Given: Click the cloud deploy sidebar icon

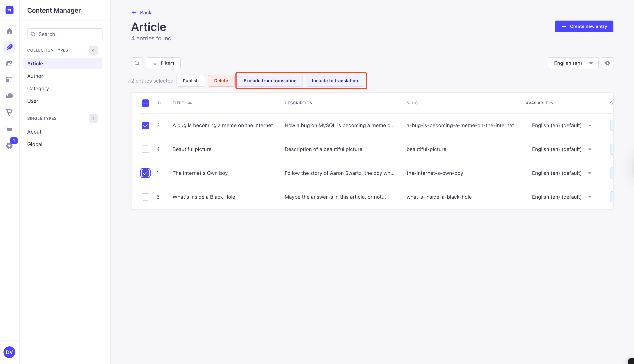Looking at the screenshot, I should pos(9,96).
